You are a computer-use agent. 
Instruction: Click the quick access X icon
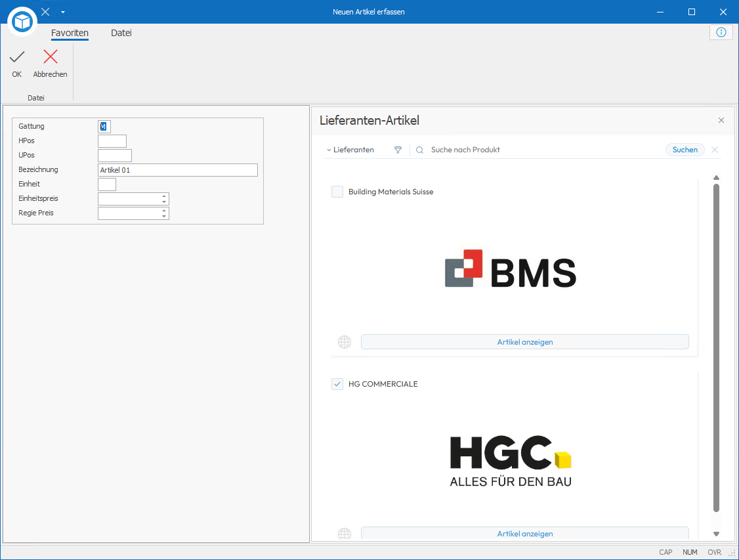tap(45, 12)
